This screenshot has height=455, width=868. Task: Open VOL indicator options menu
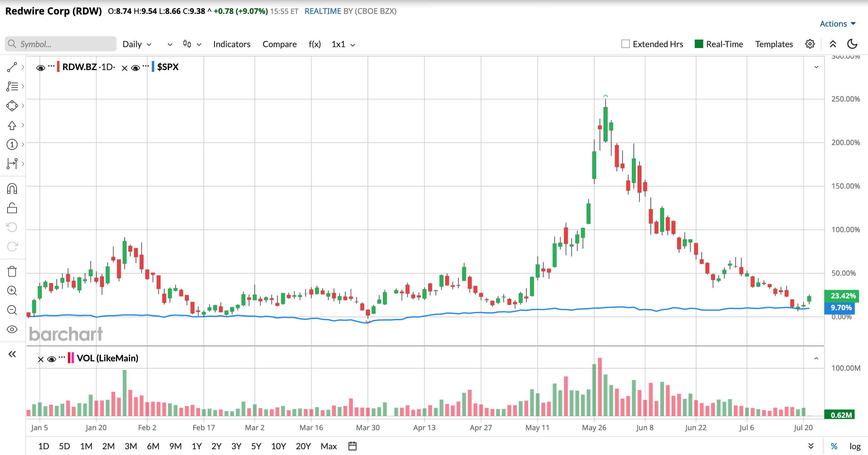click(62, 357)
